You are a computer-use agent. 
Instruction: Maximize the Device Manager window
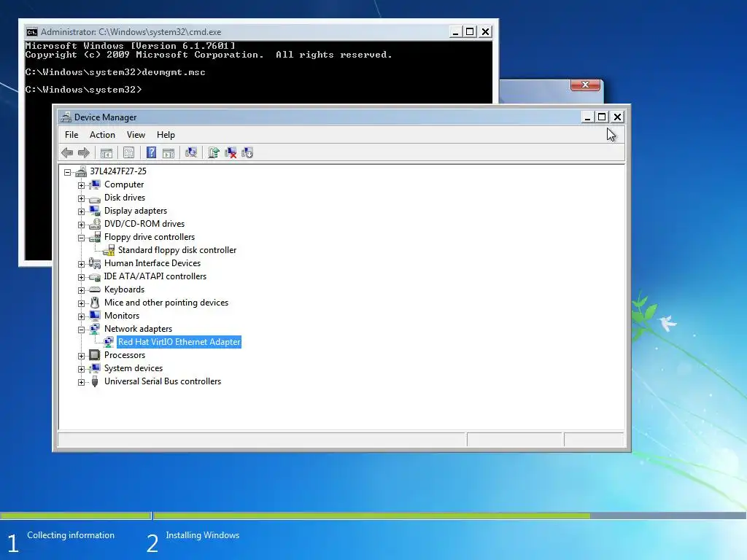602,117
